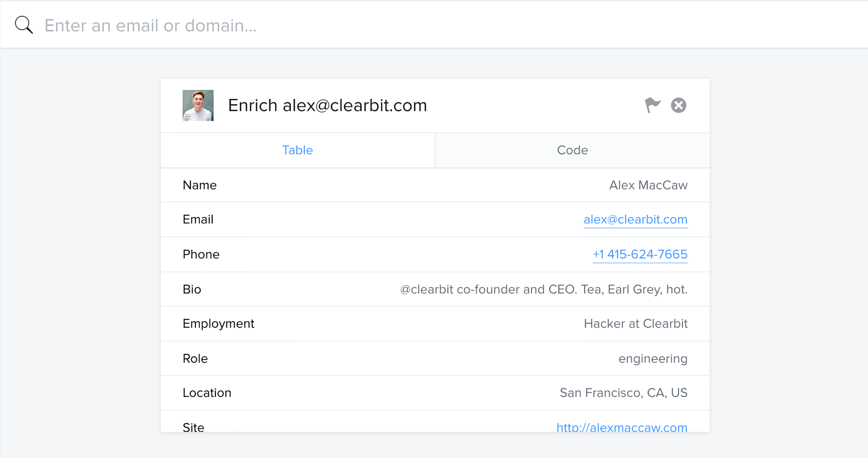Click the Bio text about clearbit co-founder
Viewport: 868px width, 458px height.
coord(543,289)
